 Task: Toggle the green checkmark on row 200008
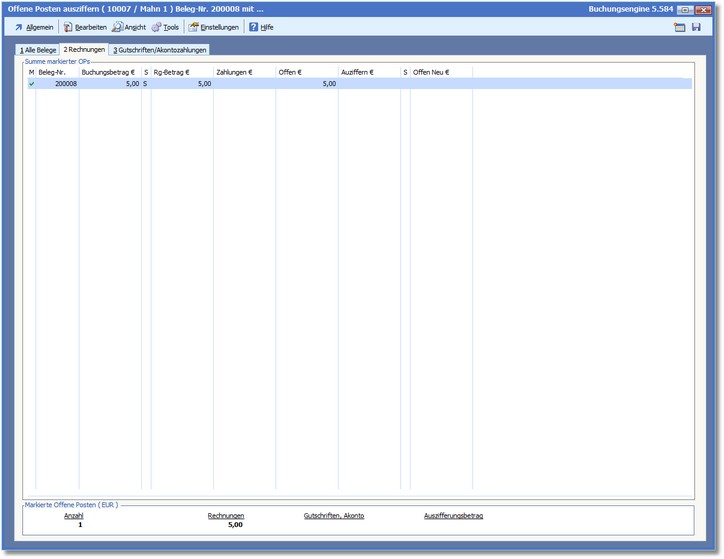pos(31,84)
